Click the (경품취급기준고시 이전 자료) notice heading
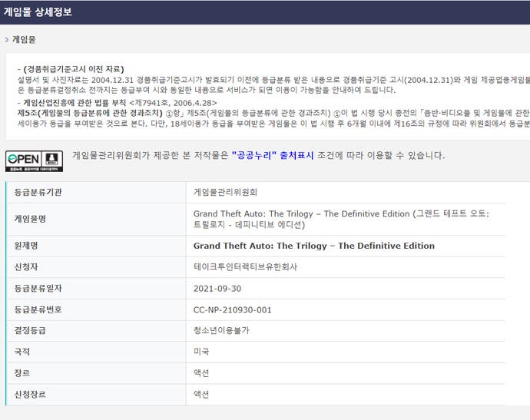The image size is (530, 420). point(73,69)
